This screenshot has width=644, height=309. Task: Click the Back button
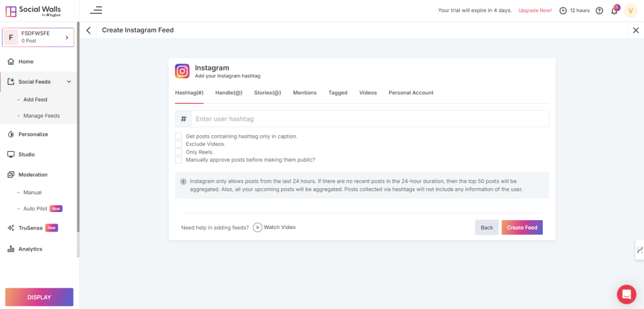point(487,227)
